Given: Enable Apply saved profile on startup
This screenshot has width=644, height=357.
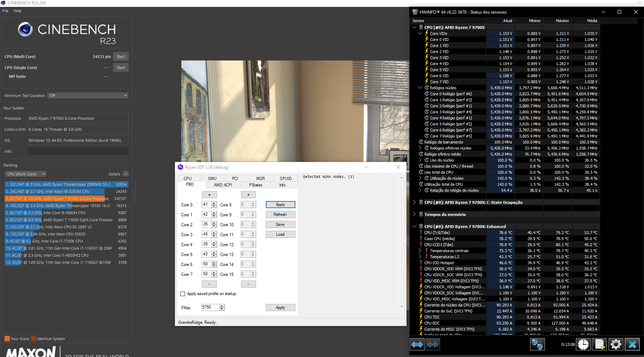Looking at the screenshot, I should (x=183, y=294).
